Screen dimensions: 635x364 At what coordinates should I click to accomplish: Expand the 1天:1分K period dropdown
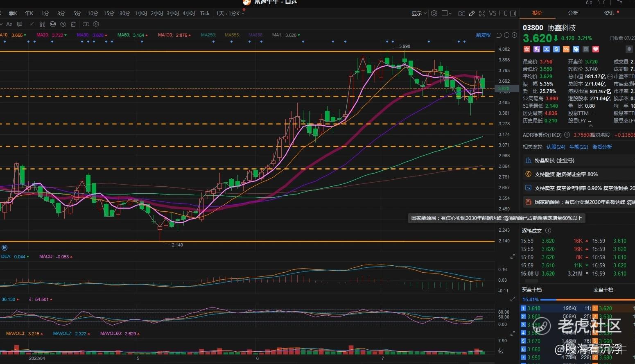[x=230, y=14]
